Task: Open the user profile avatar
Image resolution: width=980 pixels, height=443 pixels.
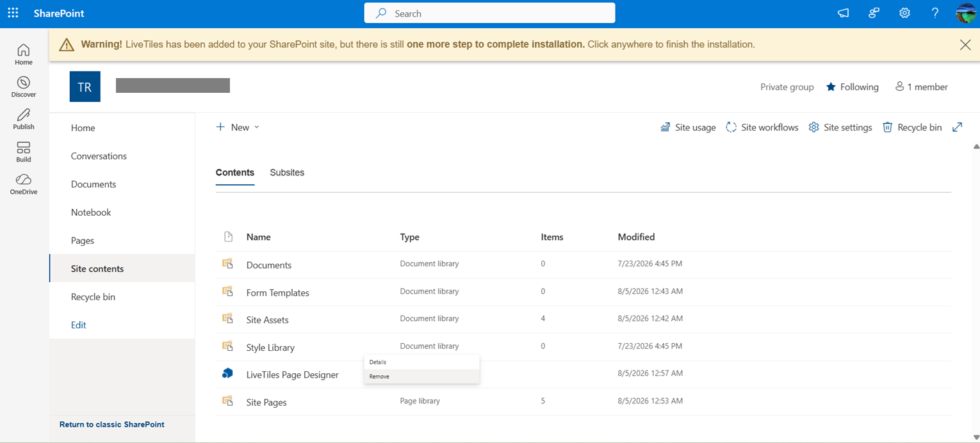Action: 966,13
